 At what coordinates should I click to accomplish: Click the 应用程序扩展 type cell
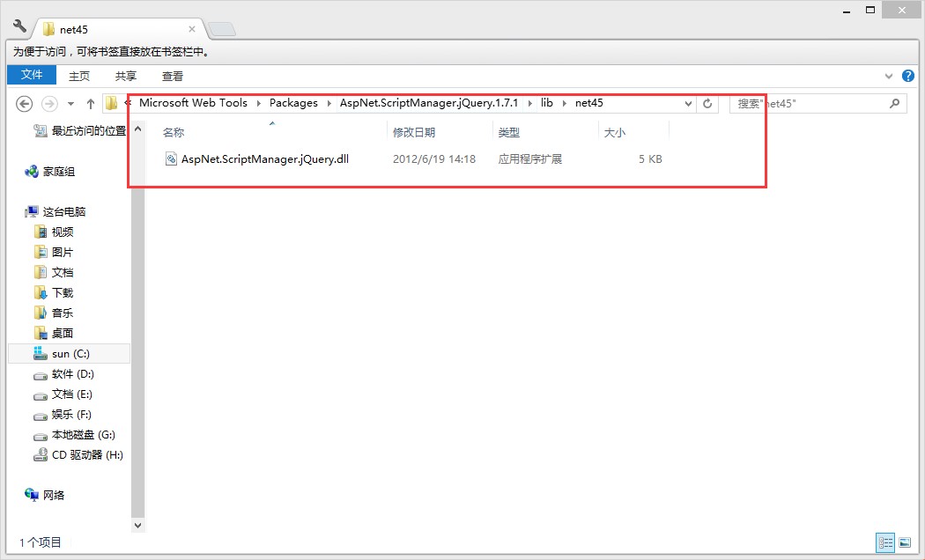[x=529, y=159]
